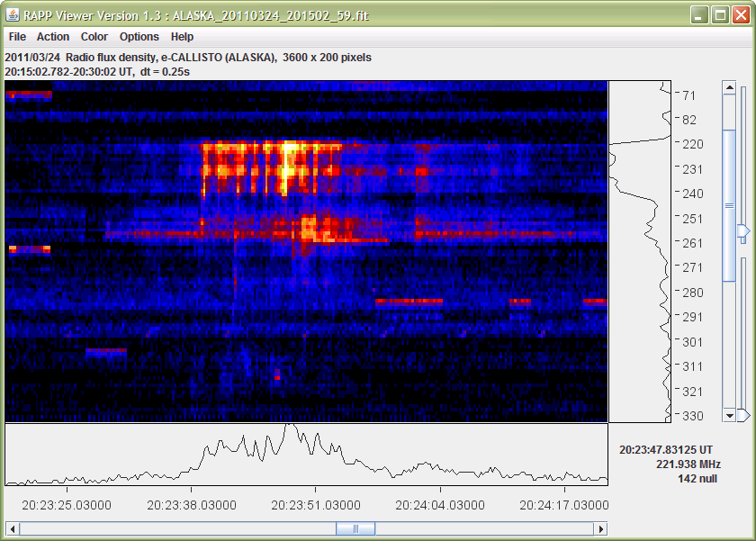This screenshot has height=541, width=756.
Task: Open the Options menu
Action: (x=139, y=37)
